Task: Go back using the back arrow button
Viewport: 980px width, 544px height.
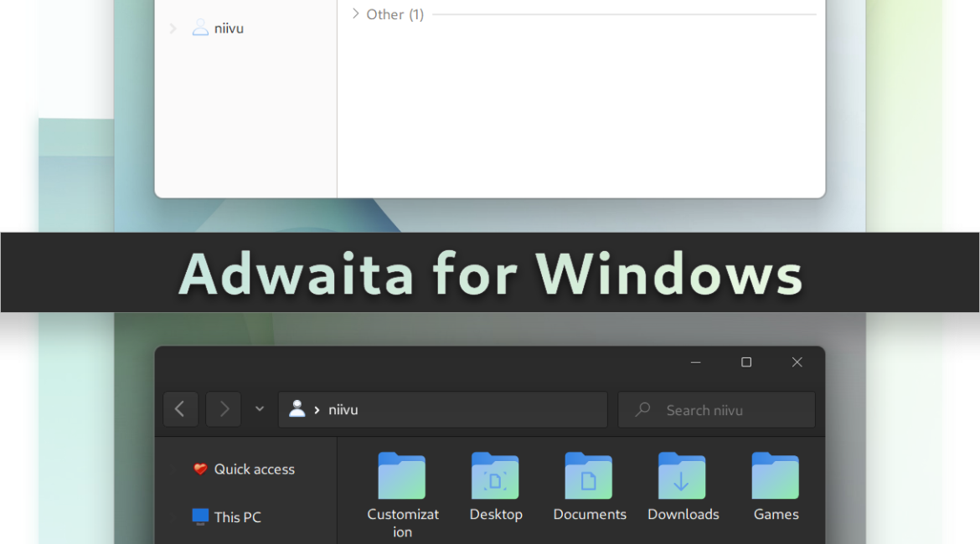Action: tap(180, 409)
